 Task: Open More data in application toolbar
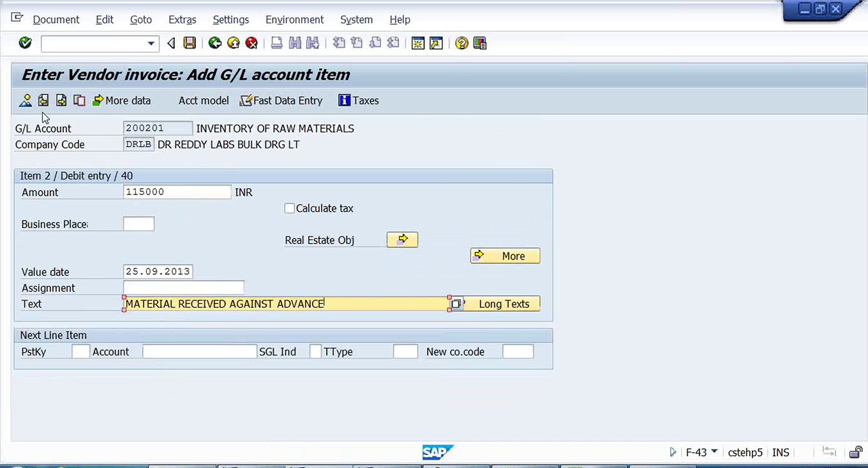tap(122, 100)
